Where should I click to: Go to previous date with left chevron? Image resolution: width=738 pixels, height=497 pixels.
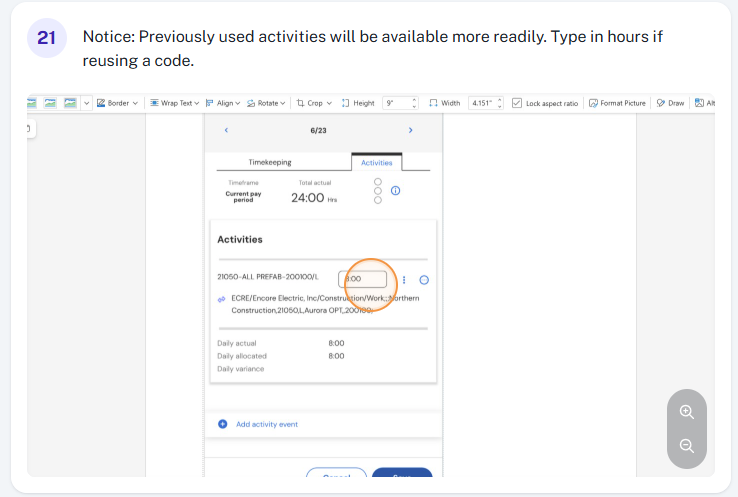click(226, 130)
